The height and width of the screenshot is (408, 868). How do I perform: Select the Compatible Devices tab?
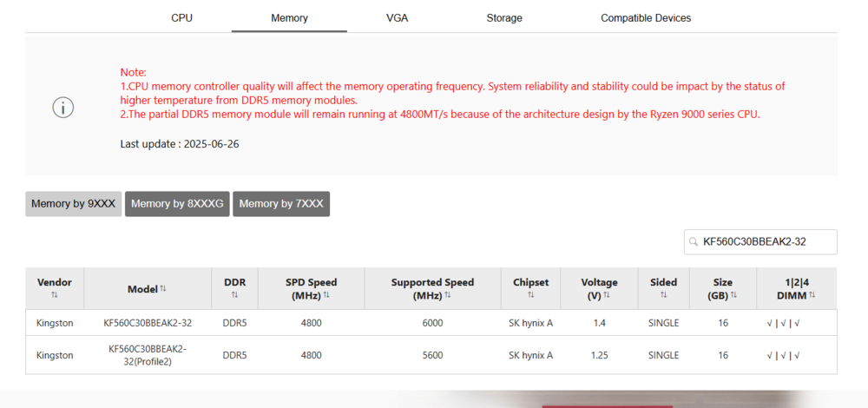pos(646,17)
